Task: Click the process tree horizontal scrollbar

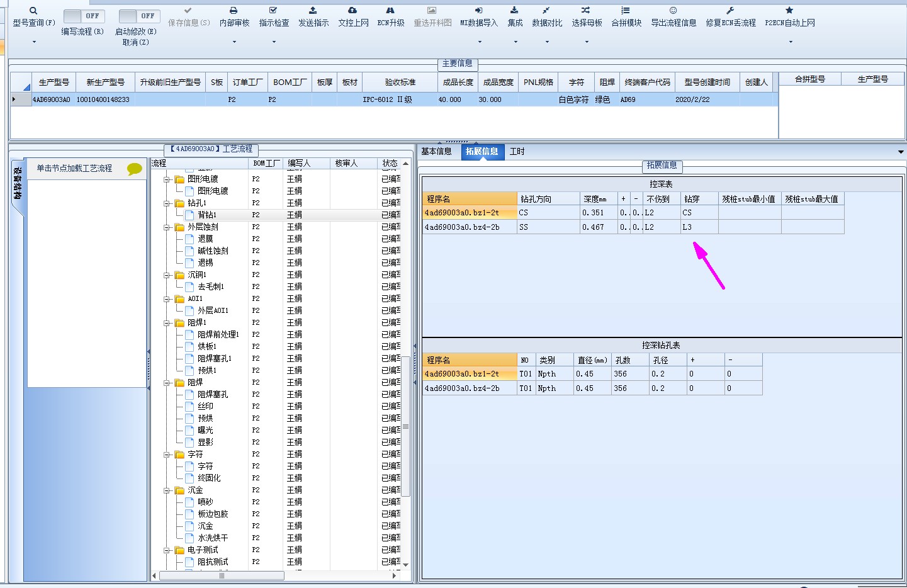Action: point(222,575)
